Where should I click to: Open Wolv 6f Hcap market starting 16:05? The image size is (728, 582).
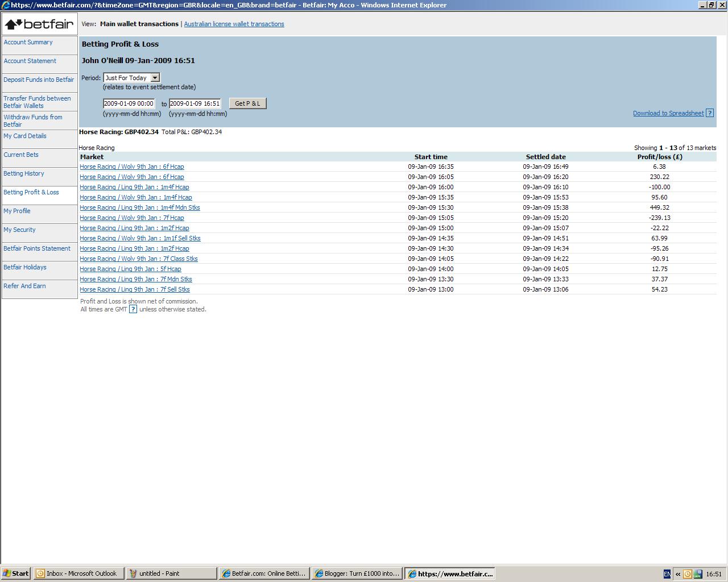[x=132, y=177]
